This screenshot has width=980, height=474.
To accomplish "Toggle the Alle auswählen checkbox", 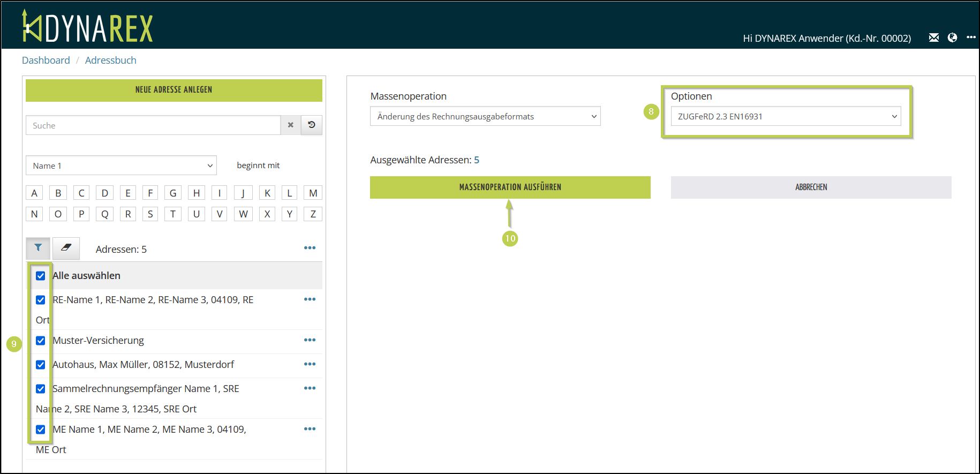I will point(41,276).
